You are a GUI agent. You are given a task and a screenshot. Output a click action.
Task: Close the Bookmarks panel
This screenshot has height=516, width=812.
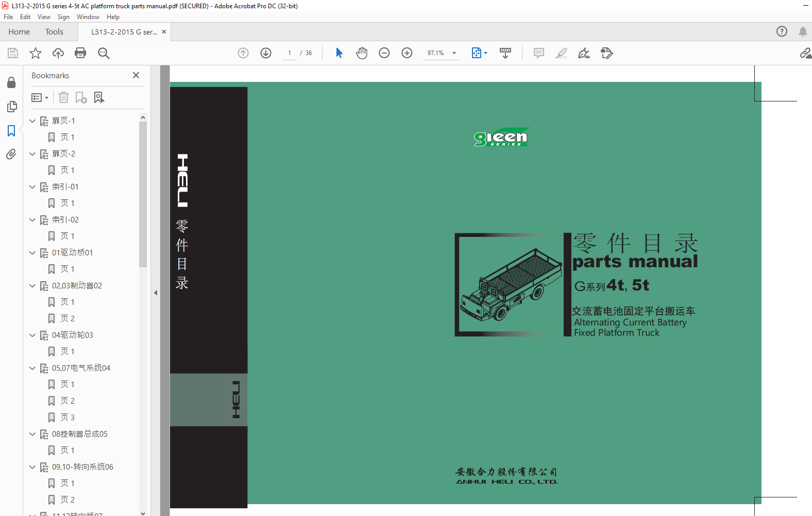136,75
